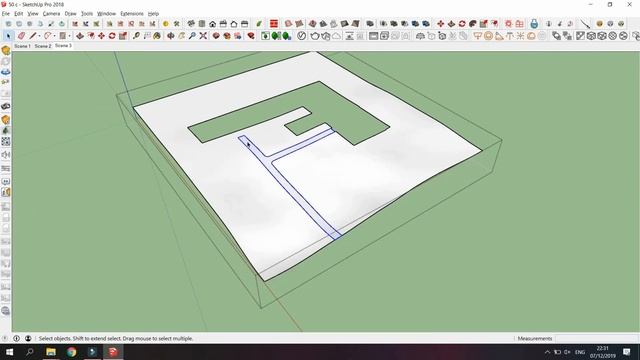
Task: Activate Push/Pull next to the Shapes dropdown
Action: pos(80,36)
